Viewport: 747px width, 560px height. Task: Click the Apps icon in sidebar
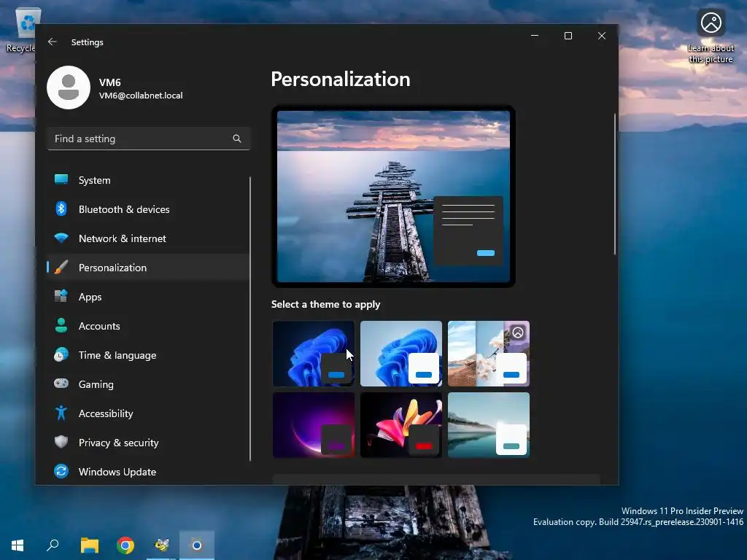tap(61, 296)
